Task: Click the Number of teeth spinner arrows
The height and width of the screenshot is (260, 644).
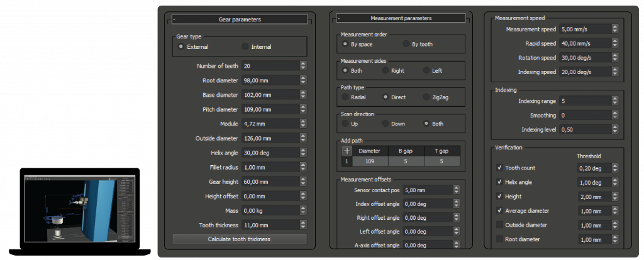Action: point(303,66)
